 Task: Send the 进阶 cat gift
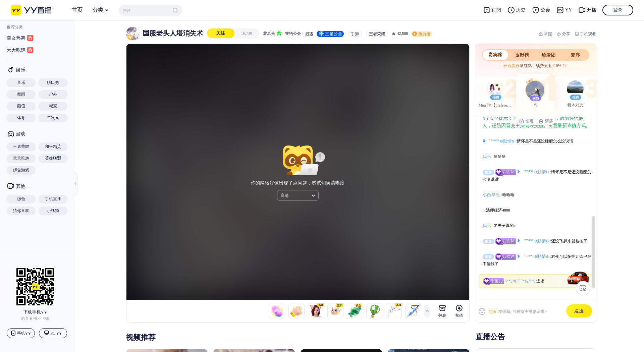(335, 311)
